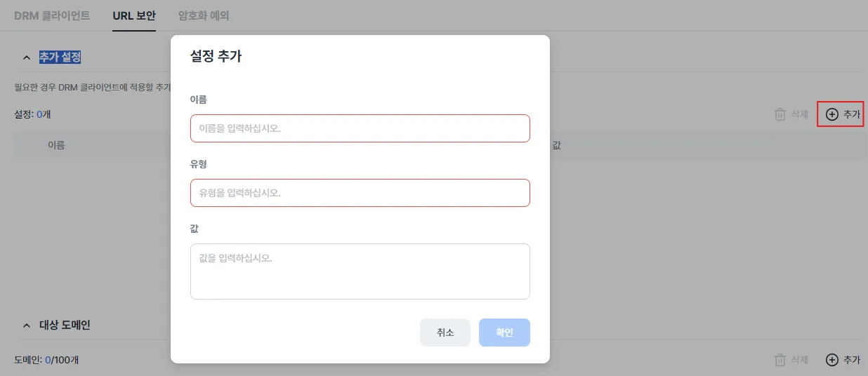Confirm with the 확인 button
Image resolution: width=868 pixels, height=376 pixels.
click(x=504, y=333)
